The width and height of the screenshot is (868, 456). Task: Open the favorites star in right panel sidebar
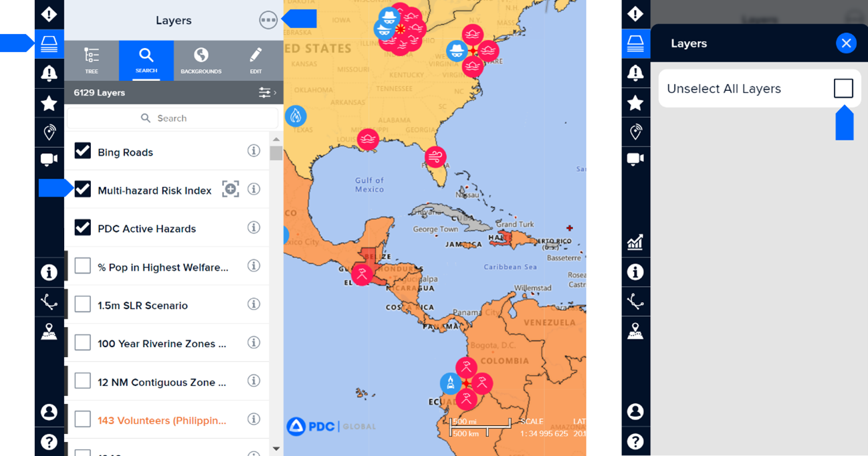[635, 103]
